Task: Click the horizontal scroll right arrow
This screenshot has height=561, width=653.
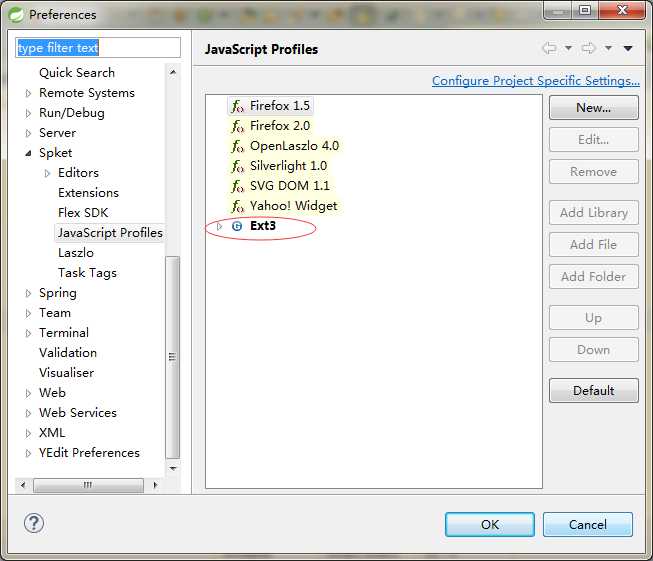Action: [155, 485]
